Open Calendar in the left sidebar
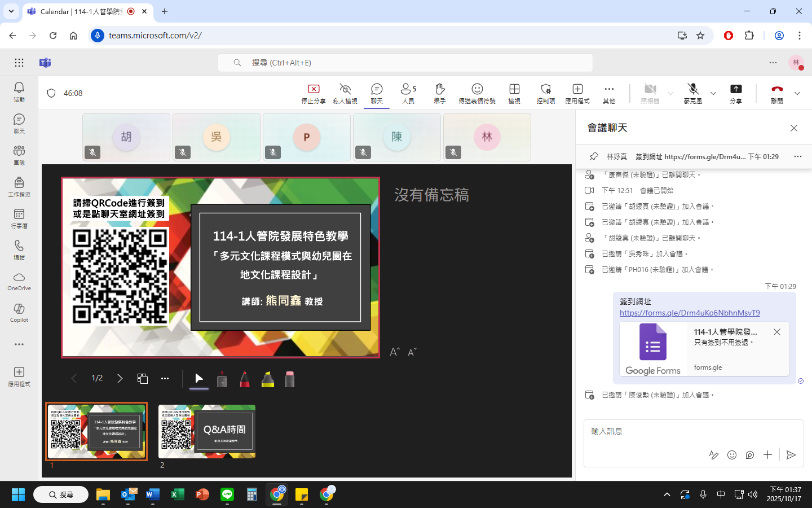The height and width of the screenshot is (508, 812). [19, 217]
